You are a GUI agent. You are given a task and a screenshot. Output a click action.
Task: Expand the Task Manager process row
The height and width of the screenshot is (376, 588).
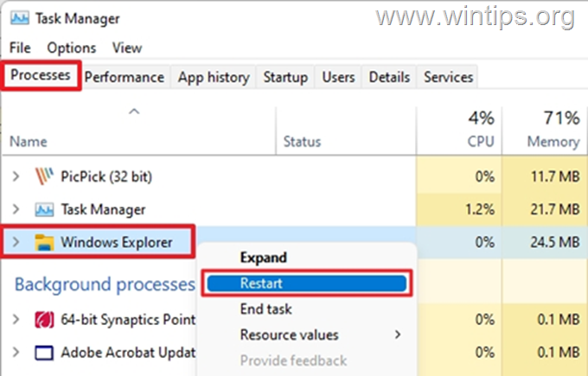16,209
